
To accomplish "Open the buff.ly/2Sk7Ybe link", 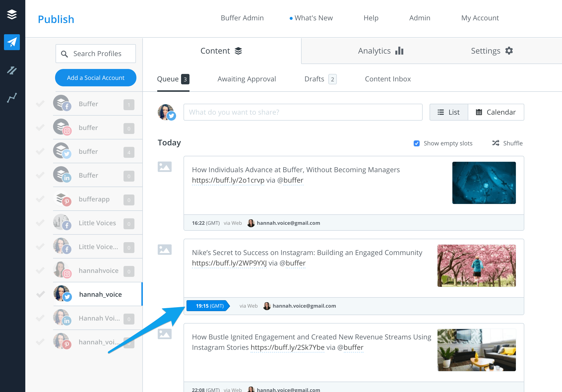I will pos(287,348).
